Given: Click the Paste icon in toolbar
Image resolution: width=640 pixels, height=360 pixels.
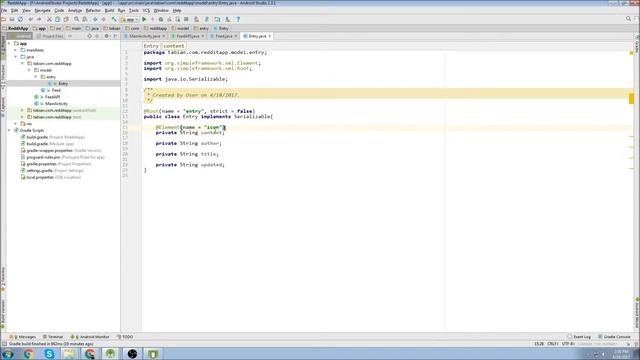Looking at the screenshot, I should (66, 19).
